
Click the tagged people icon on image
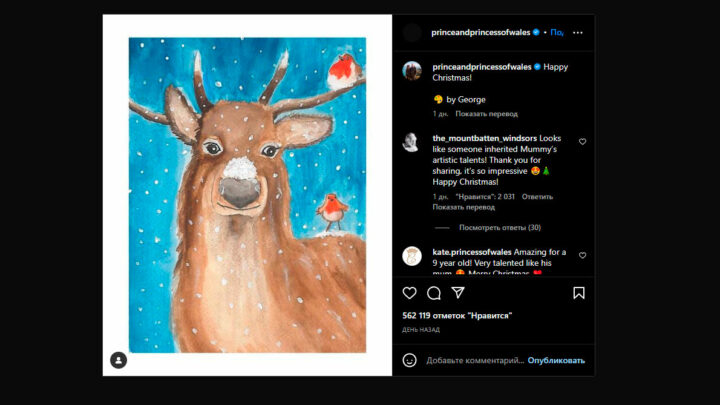118,360
